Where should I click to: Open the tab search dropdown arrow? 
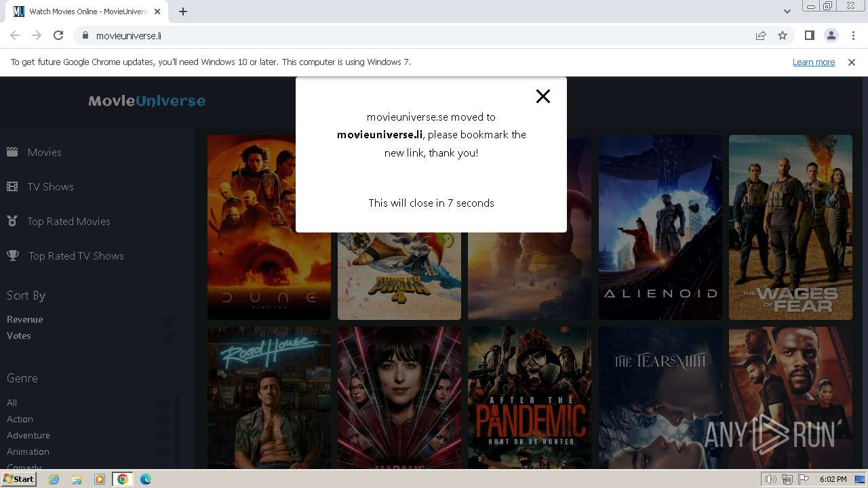tap(787, 11)
